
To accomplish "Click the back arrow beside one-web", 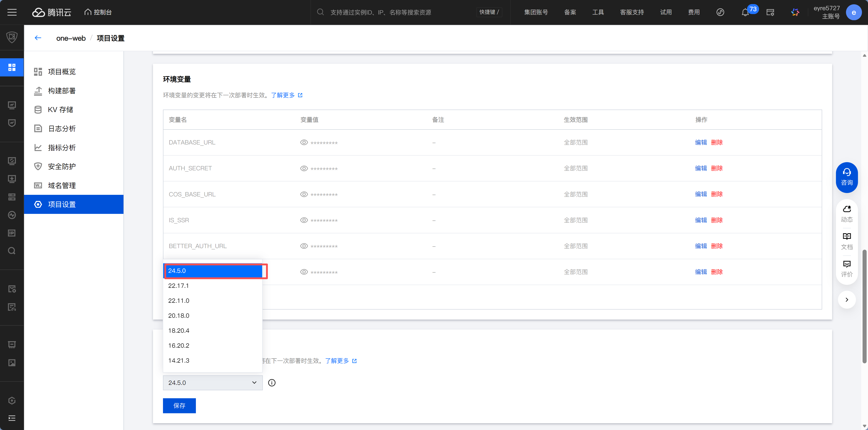I will (38, 38).
